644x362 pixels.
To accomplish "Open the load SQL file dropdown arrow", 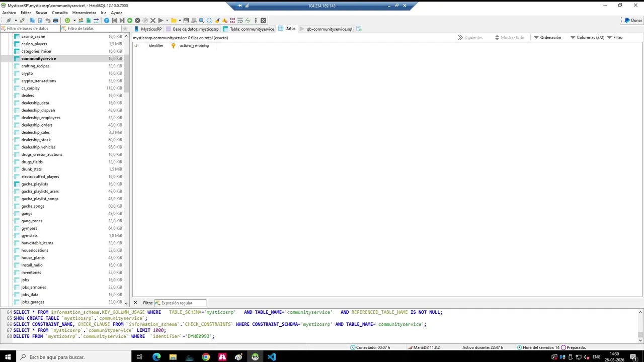I will (x=180, y=21).
